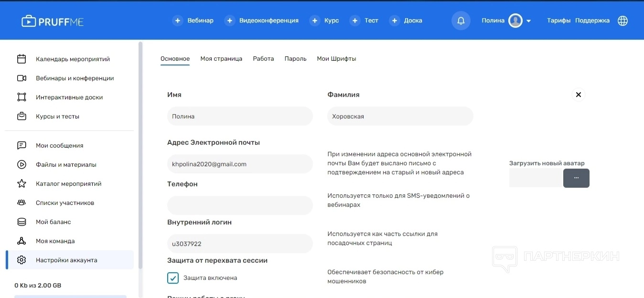Image resolution: width=644 pixels, height=298 pixels.
Task: Click the Поддержка link
Action: pos(592,21)
